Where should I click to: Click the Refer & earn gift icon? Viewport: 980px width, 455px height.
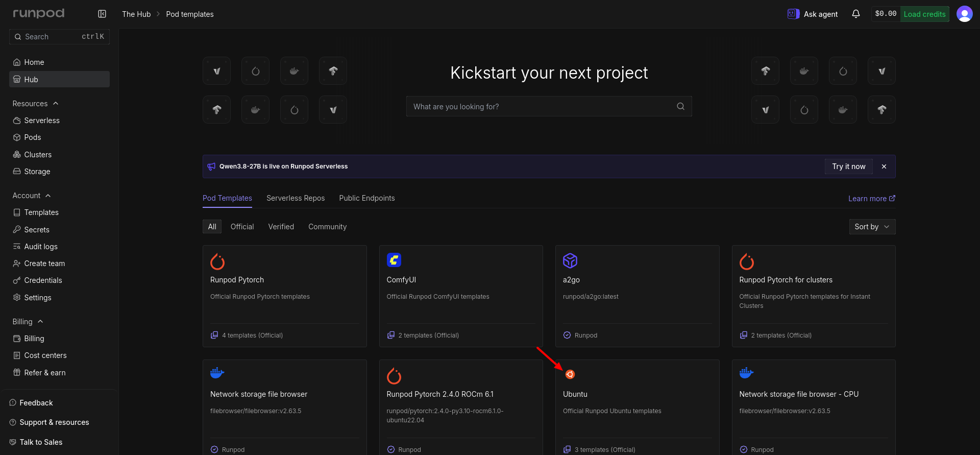coord(17,373)
